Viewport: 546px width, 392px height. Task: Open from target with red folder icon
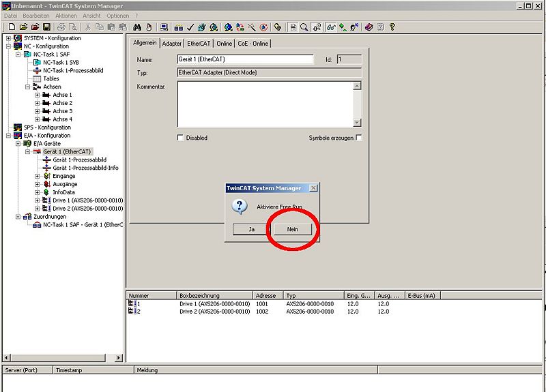(35, 27)
